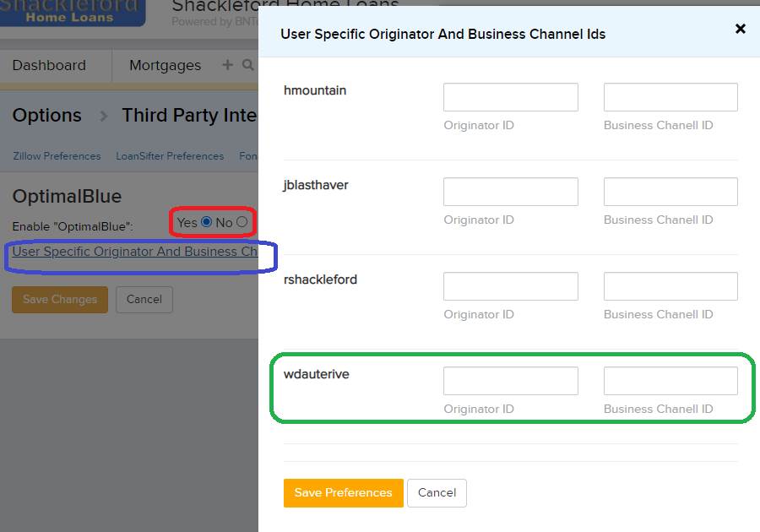The height and width of the screenshot is (532, 760).
Task: Switch to Zillow Preferences tab
Action: coord(57,156)
